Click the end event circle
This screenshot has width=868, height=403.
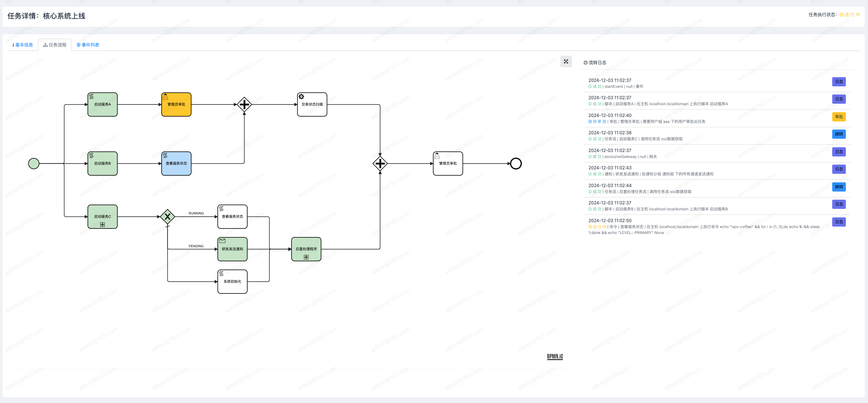pyautogui.click(x=516, y=163)
